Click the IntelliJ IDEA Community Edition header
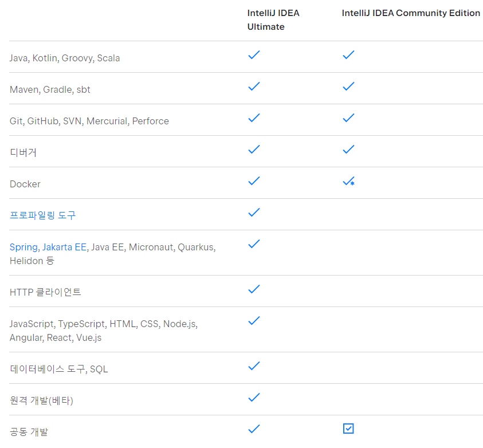Screen dimensions: 483x448 411,13
